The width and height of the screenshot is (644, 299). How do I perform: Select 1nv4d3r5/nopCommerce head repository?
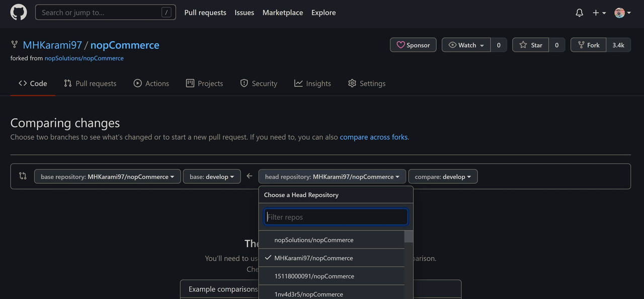(x=332, y=293)
